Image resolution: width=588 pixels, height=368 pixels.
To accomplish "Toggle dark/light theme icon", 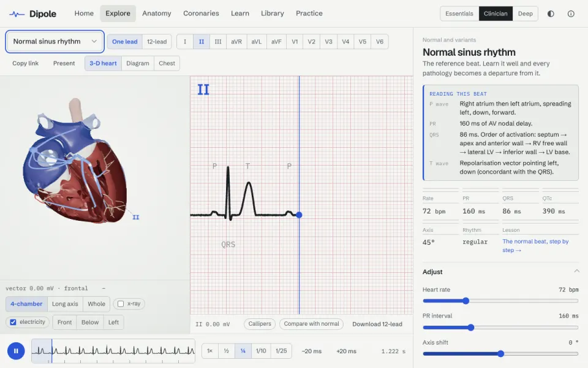I will 551,14.
